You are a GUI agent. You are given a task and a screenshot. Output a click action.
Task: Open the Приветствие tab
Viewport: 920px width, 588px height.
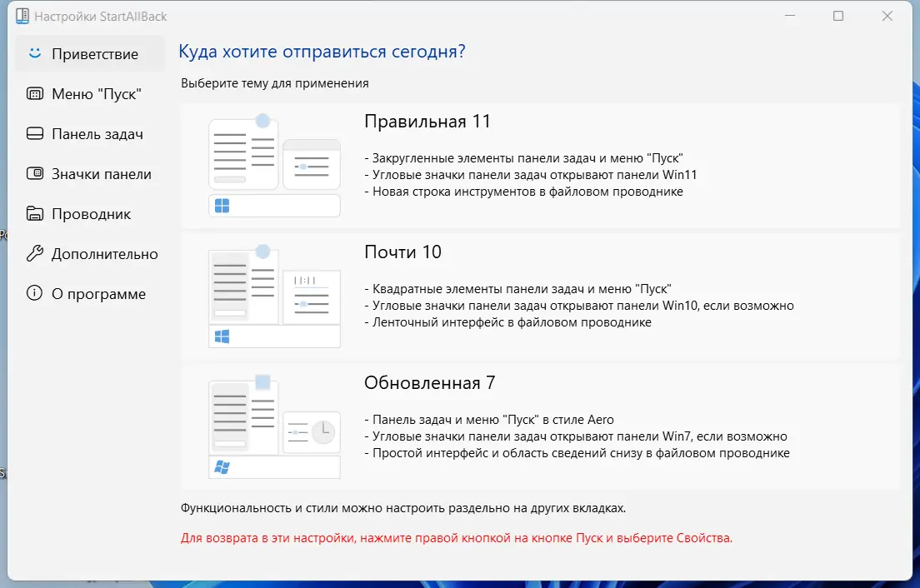click(x=90, y=54)
